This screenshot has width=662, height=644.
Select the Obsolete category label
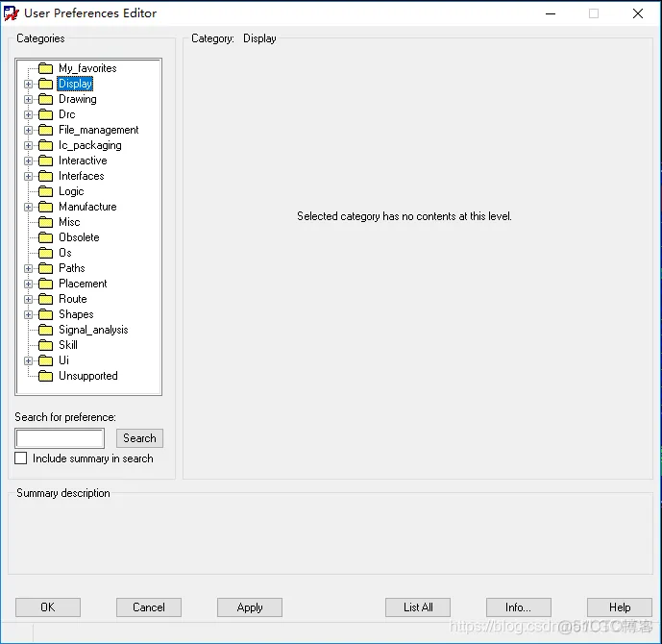(x=79, y=237)
